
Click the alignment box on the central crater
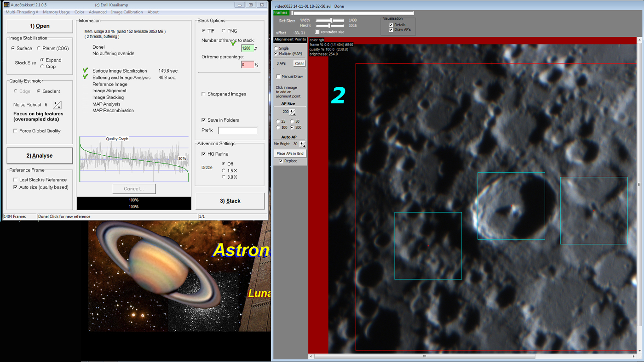point(511,206)
